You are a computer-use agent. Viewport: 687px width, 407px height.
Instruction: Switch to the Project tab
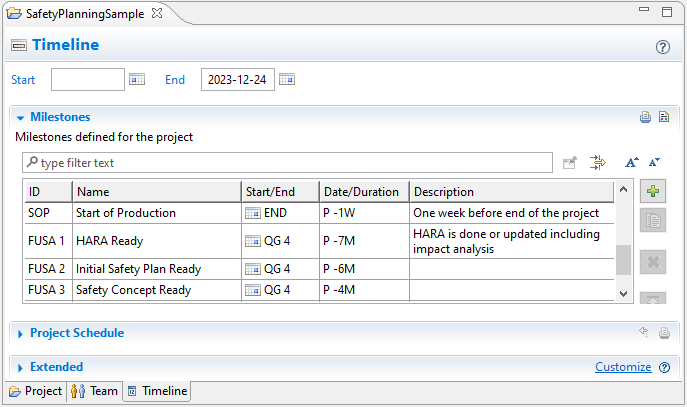[x=35, y=391]
